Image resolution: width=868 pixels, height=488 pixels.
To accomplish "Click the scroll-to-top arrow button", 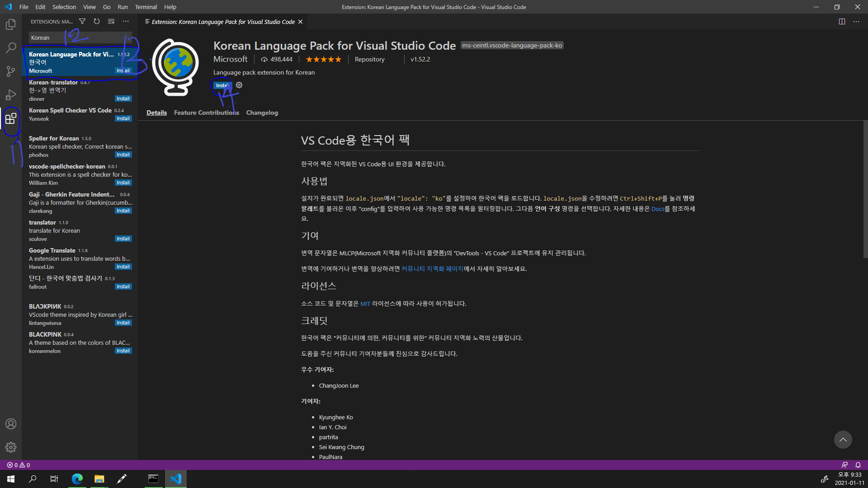I will (843, 440).
